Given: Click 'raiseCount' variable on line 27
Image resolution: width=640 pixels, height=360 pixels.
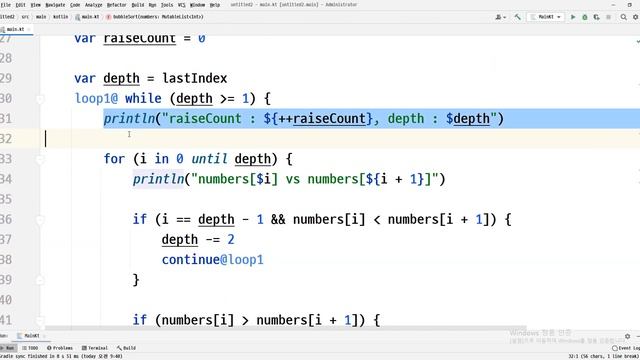Looking at the screenshot, I should pos(140,39).
